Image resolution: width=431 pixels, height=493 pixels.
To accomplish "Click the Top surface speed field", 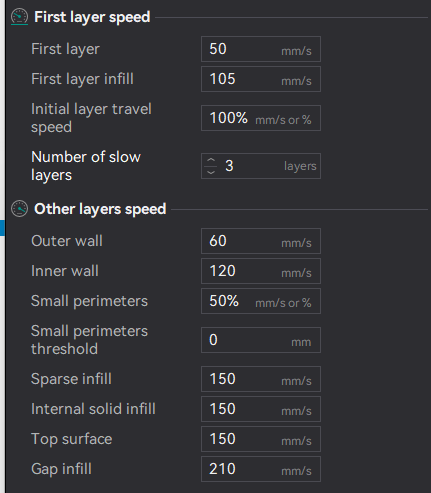I will [261, 439].
